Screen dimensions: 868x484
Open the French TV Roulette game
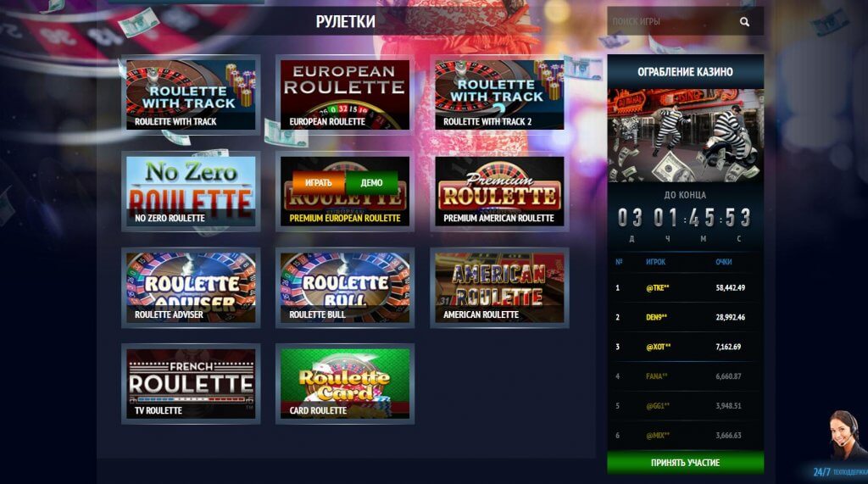click(x=191, y=383)
